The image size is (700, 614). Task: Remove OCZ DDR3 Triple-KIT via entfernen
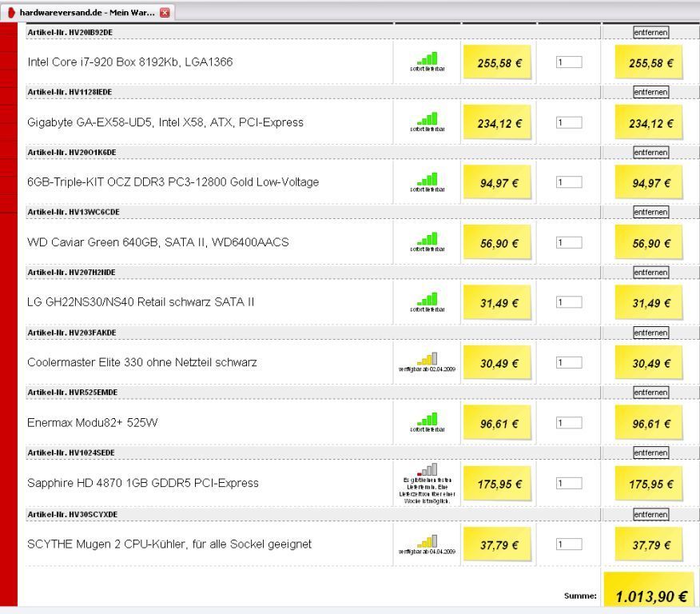(x=651, y=152)
